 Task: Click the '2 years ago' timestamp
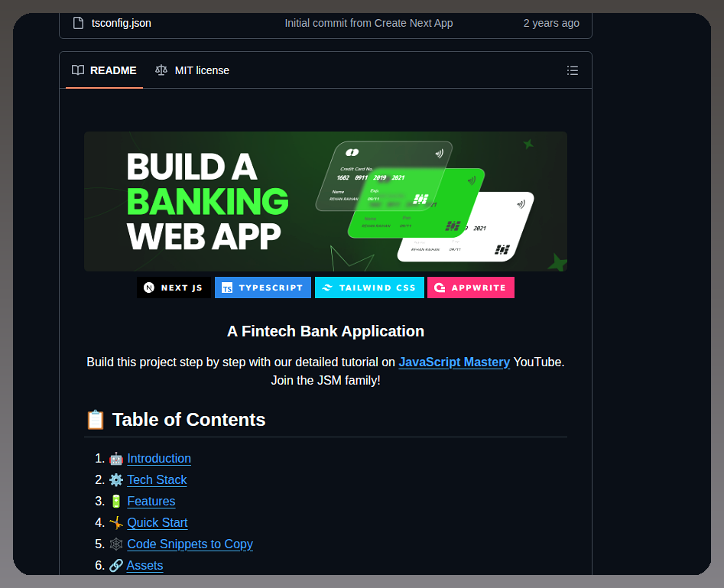pyautogui.click(x=551, y=23)
